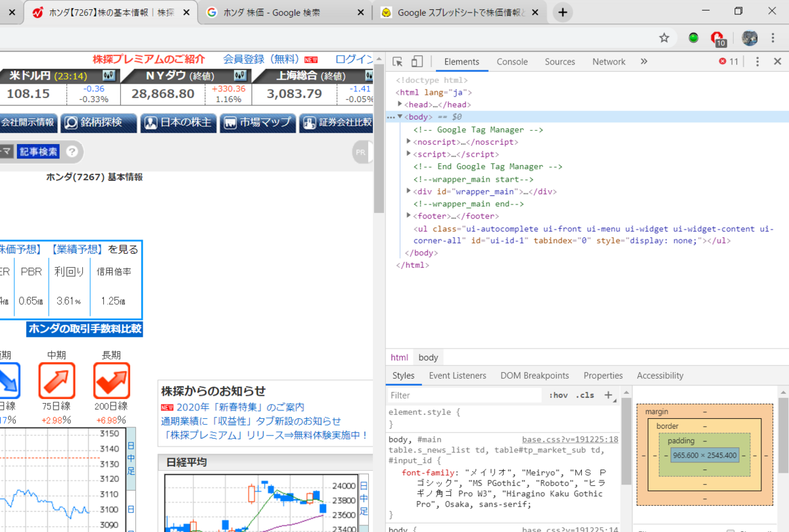Open the 市場マップ menu button
789x532 pixels.
tap(258, 122)
